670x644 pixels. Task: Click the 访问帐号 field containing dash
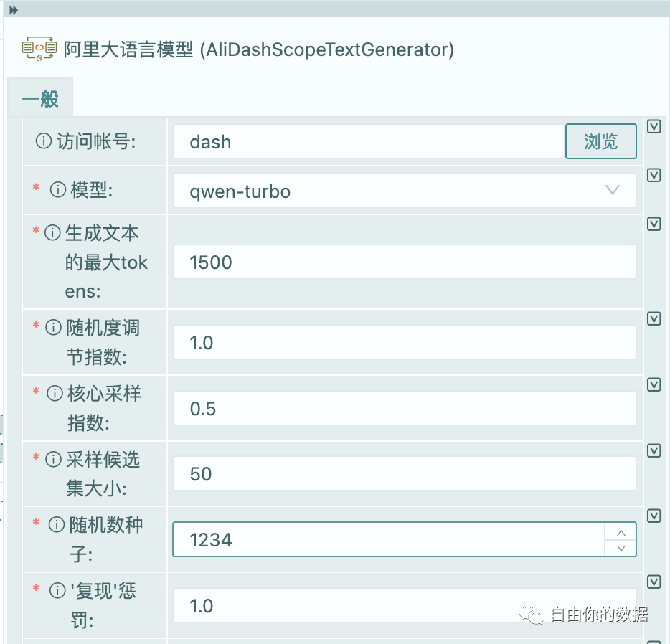[369, 142]
